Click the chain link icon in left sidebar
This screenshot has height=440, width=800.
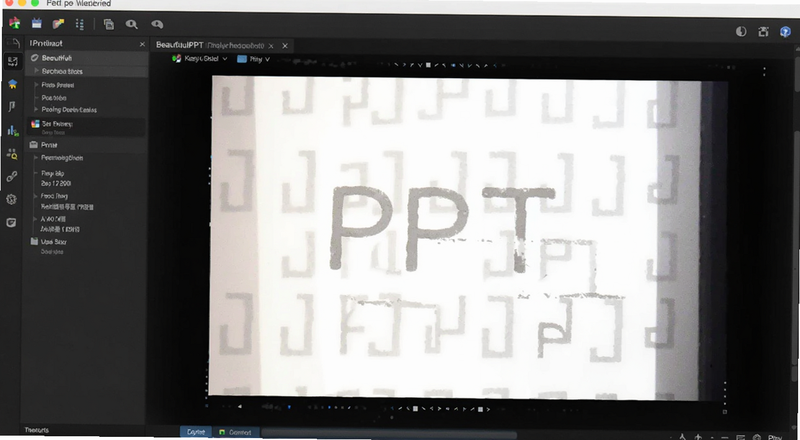(12, 177)
